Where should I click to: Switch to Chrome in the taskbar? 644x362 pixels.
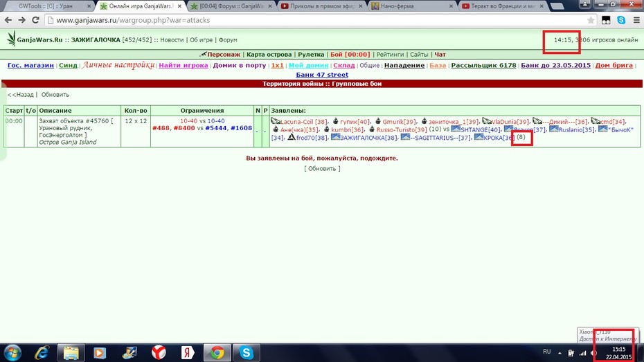click(x=217, y=352)
